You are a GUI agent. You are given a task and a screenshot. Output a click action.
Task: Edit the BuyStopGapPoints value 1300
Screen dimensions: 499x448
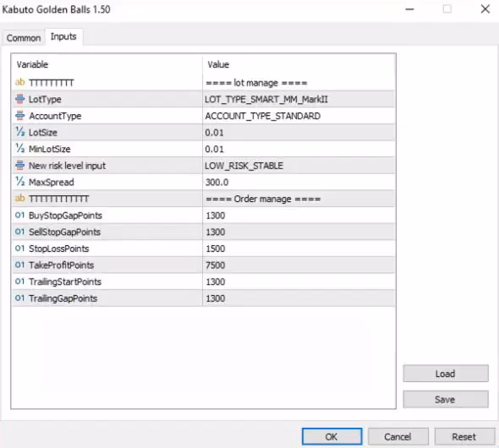pyautogui.click(x=299, y=216)
